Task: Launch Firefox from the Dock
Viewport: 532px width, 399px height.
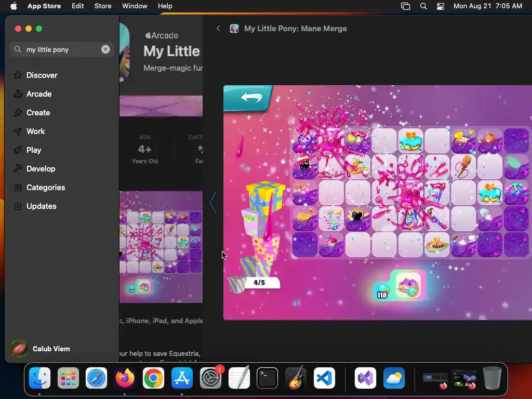Action: [125, 378]
